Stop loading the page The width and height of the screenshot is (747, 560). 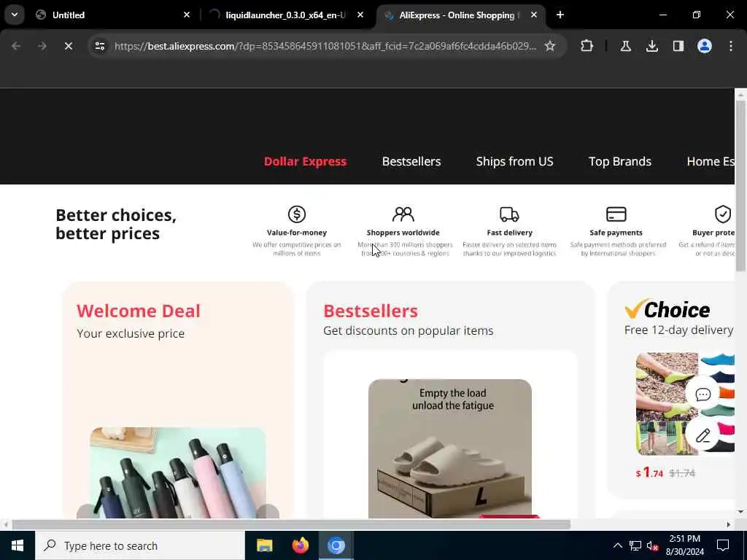coord(68,46)
